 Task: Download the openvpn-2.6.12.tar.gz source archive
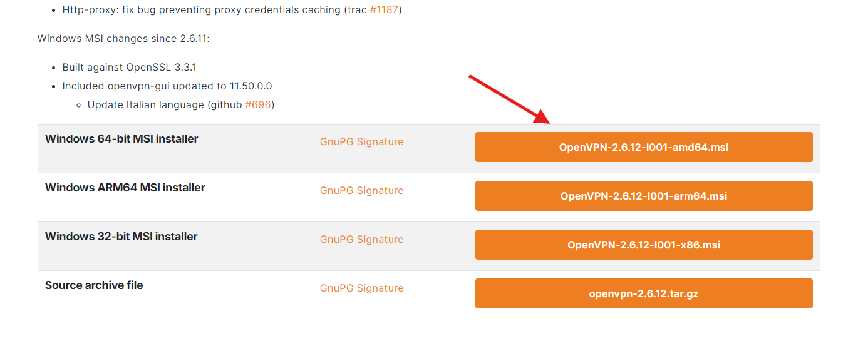point(644,293)
